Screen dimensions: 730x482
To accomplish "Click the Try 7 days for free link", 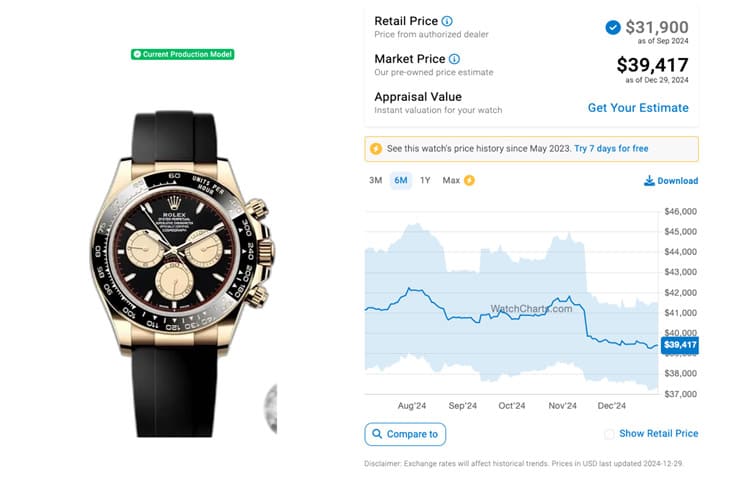I will (611, 149).
